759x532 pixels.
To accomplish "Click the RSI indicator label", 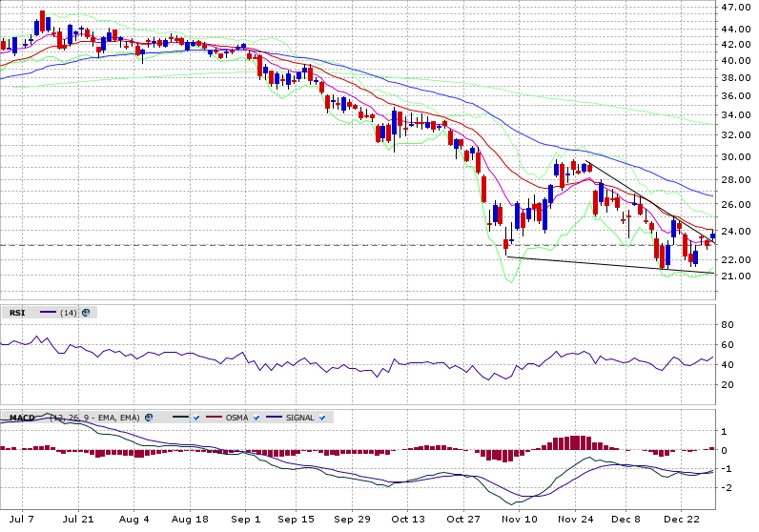I will pyautogui.click(x=18, y=312).
